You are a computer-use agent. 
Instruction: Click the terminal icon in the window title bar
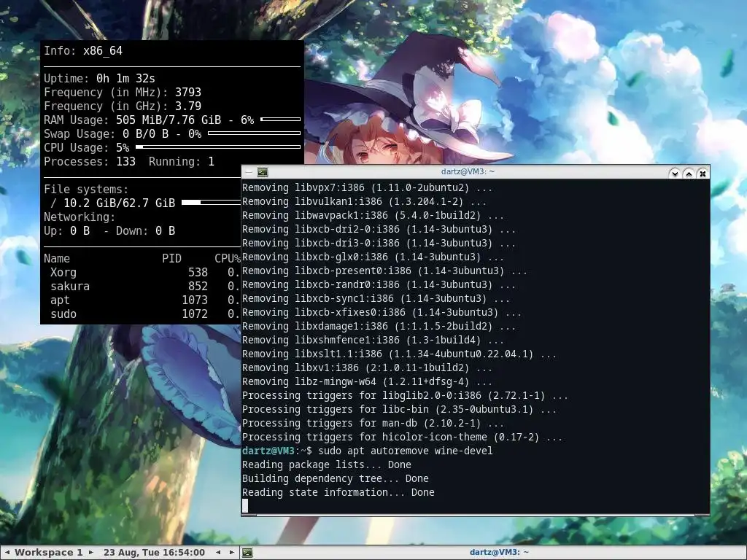click(x=263, y=172)
